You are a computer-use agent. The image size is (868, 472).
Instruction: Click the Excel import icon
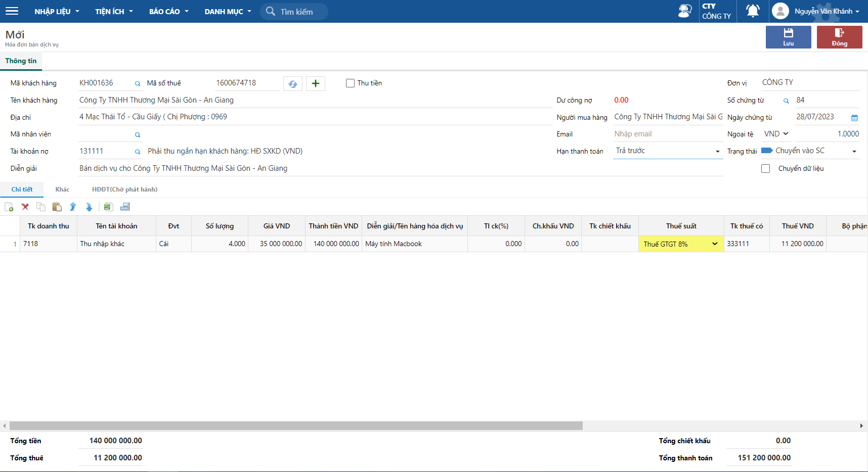(108, 207)
